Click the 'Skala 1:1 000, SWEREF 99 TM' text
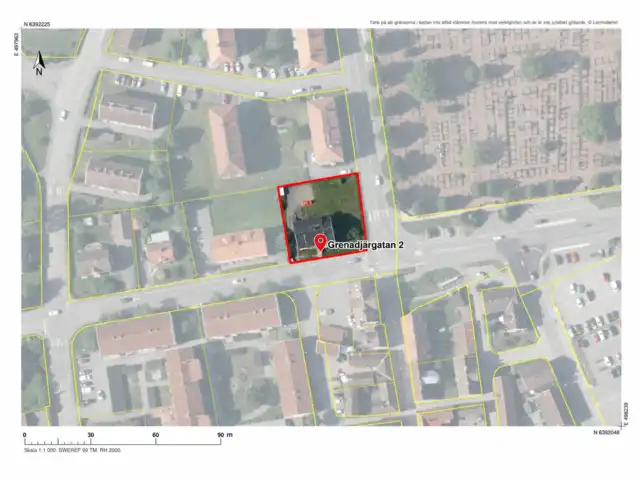This screenshot has height=480, width=640. click(x=62, y=450)
